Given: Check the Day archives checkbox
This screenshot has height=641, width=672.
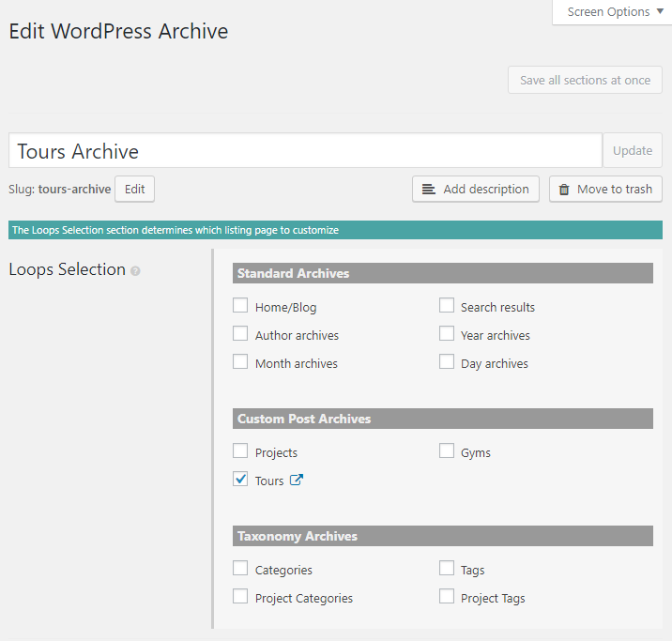Looking at the screenshot, I should [447, 361].
